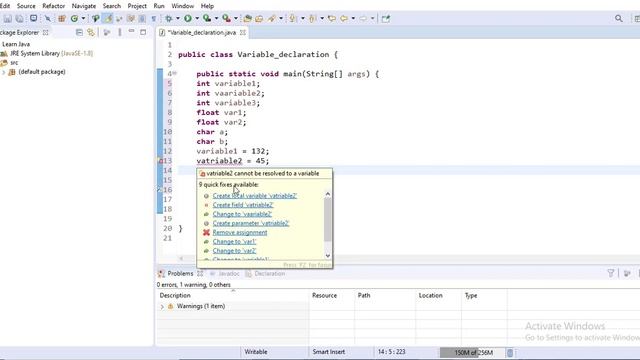The height and width of the screenshot is (360, 640).
Task: Click the Next Annotation toolbar icon
Action: click(293, 18)
